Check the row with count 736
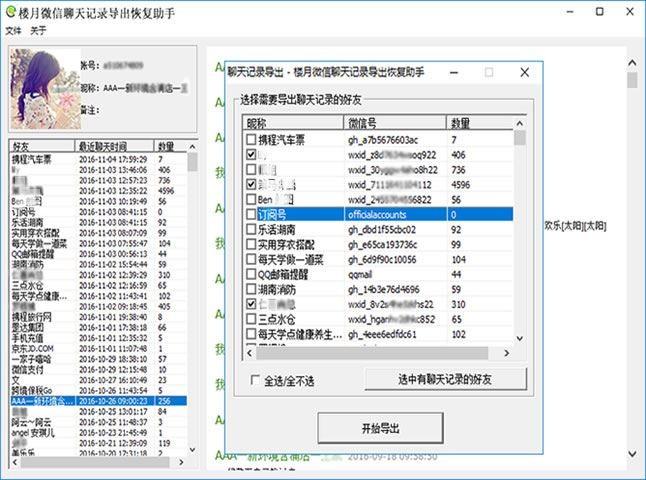Viewport: 646px width, 480px height. pos(251,169)
